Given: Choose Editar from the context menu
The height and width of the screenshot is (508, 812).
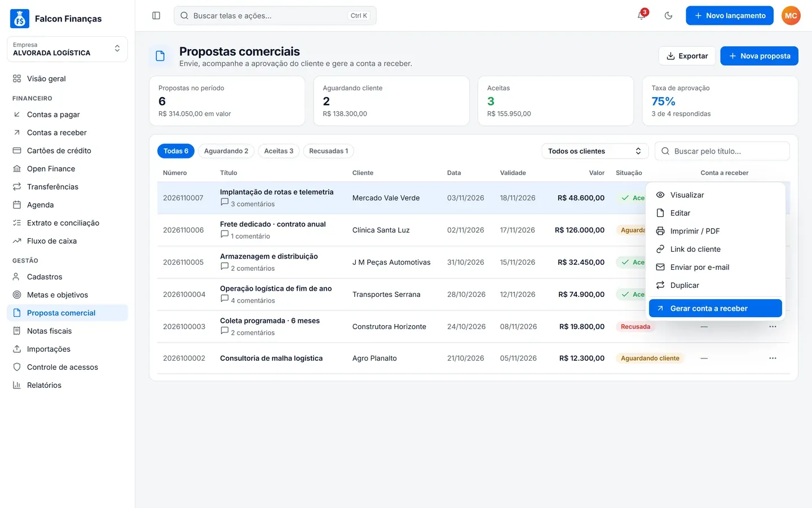Looking at the screenshot, I should (x=715, y=213).
